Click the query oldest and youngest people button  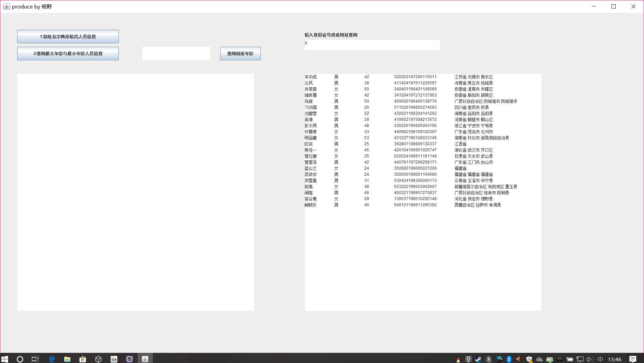[68, 54]
